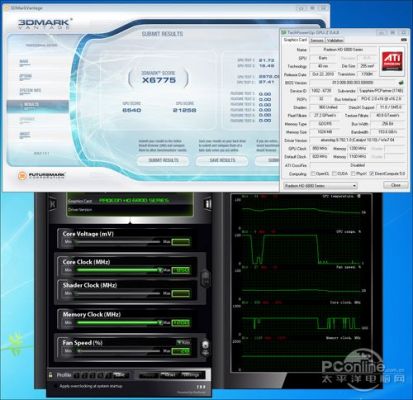The height and width of the screenshot is (400, 413).
Task: Click the Memory Clock slider handle
Action: pos(160,323)
